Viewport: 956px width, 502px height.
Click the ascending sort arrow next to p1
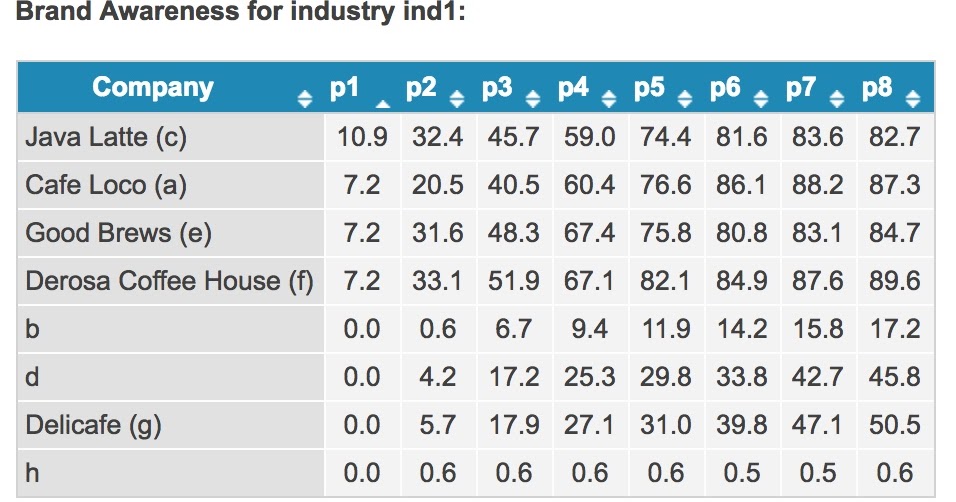(382, 104)
